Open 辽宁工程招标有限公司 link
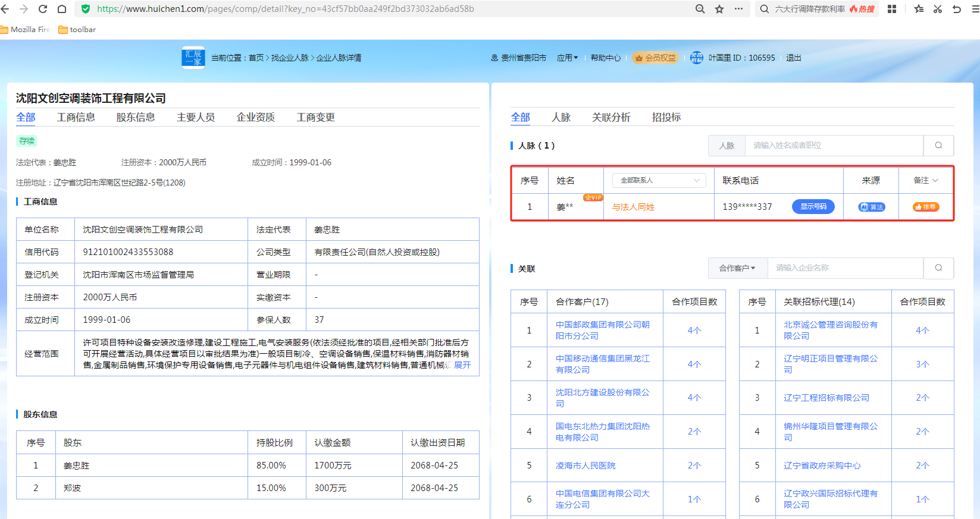Image resolution: width=980 pixels, height=519 pixels. (826, 398)
